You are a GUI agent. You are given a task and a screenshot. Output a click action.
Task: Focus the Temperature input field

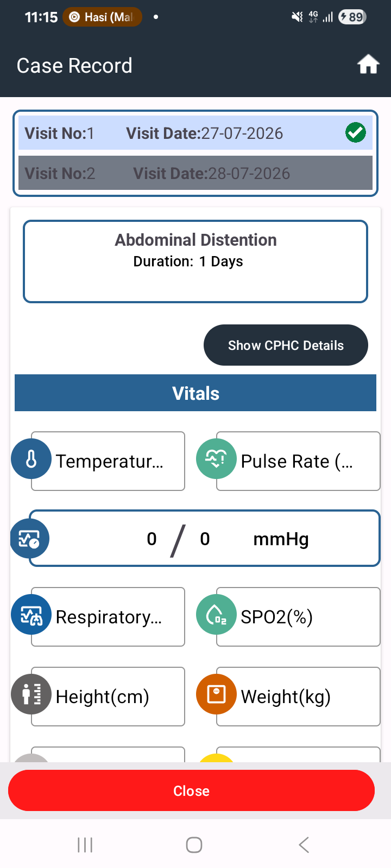point(108,461)
